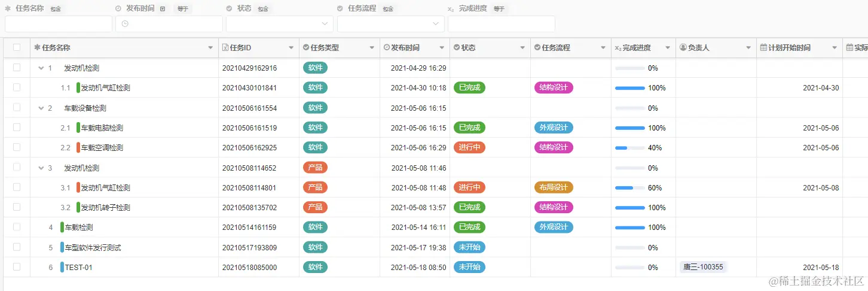Collapse the group 3 发动机检测 chevron

coord(41,168)
